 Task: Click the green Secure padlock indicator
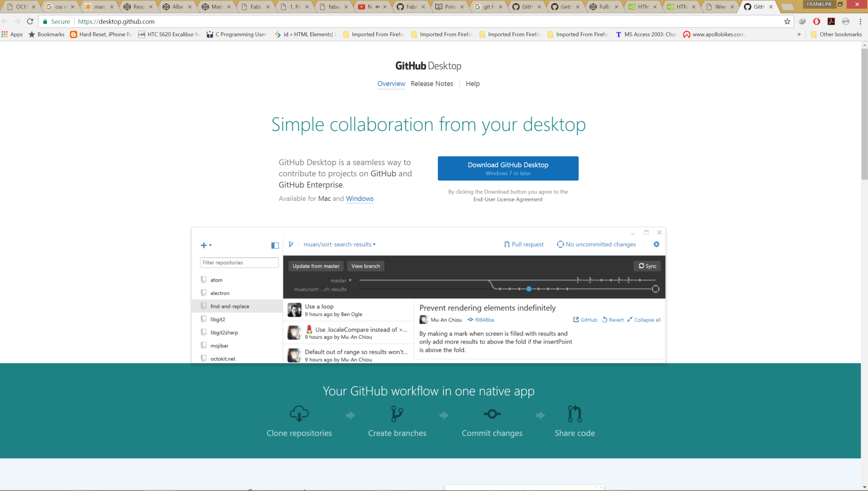[x=56, y=21]
